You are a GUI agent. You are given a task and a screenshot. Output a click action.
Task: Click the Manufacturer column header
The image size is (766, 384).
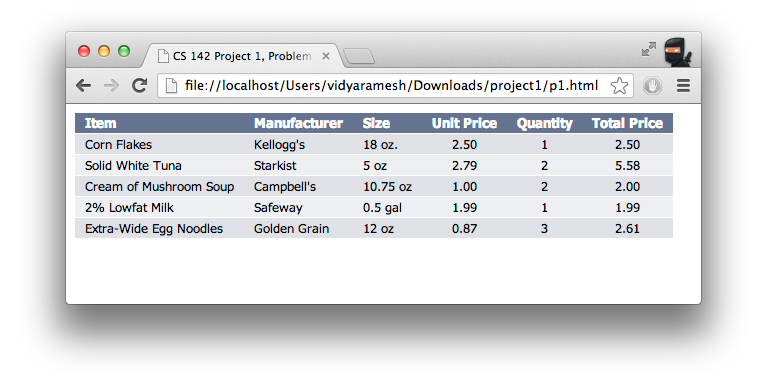(298, 123)
